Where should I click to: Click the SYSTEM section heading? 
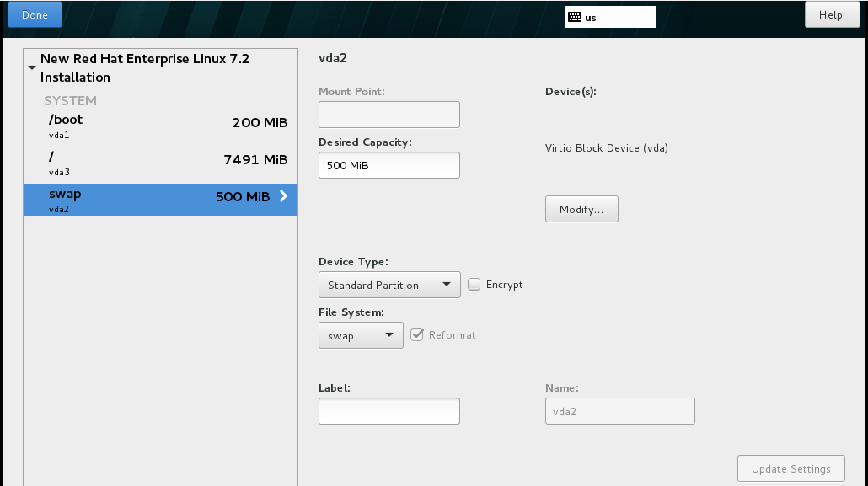point(70,101)
